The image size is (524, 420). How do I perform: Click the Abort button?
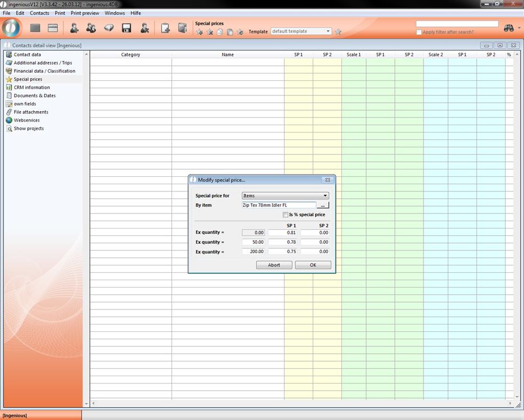pyautogui.click(x=274, y=265)
